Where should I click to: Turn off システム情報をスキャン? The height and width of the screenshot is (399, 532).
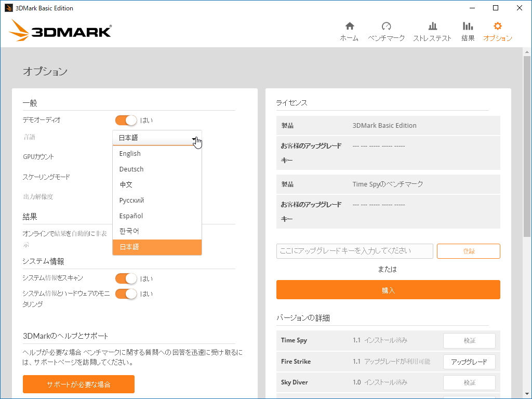pos(125,278)
